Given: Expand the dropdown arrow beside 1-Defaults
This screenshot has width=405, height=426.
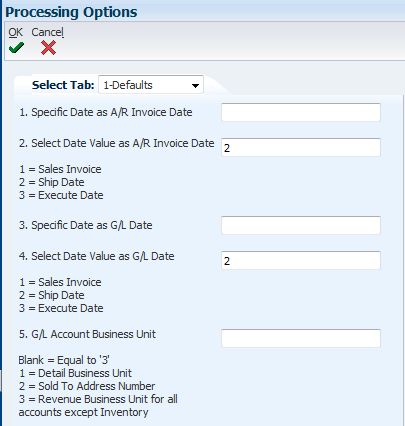Looking at the screenshot, I should [195, 86].
